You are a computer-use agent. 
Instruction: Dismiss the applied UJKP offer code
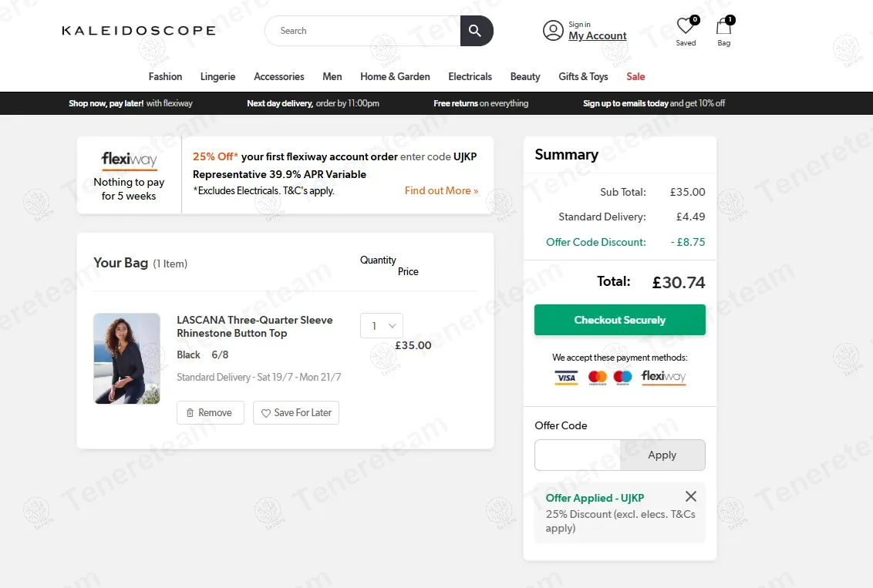tap(690, 496)
